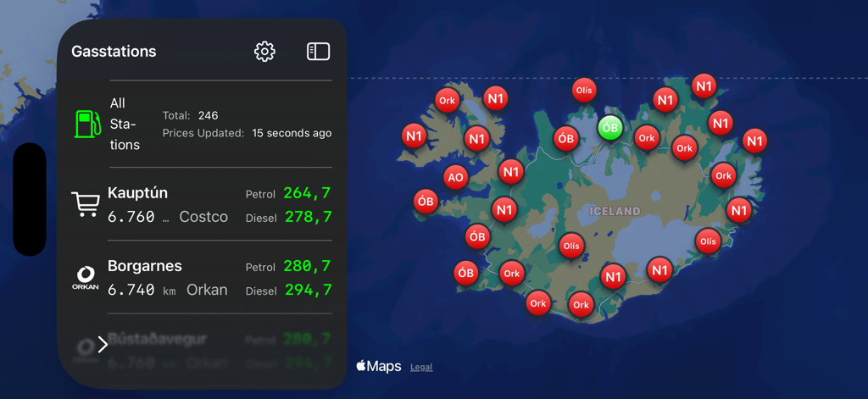Click the Borgarnes diesel price 294,7
The width and height of the screenshot is (868, 399).
[309, 290]
